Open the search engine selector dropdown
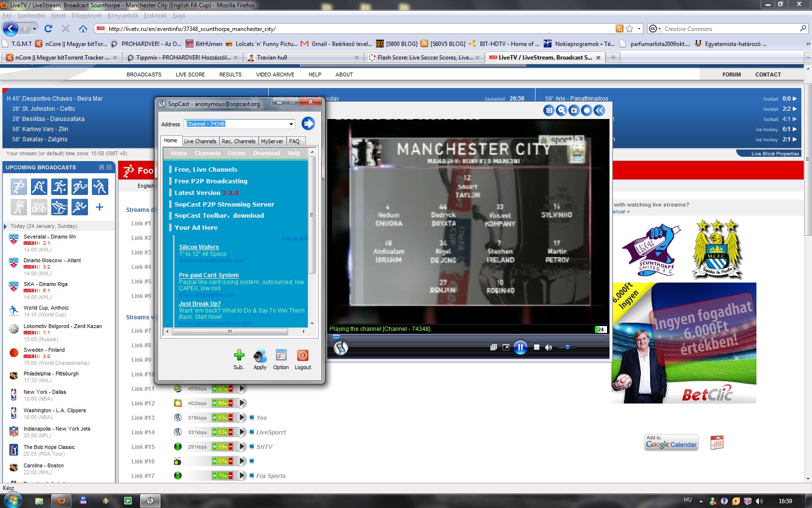The width and height of the screenshot is (812, 508). (654, 29)
